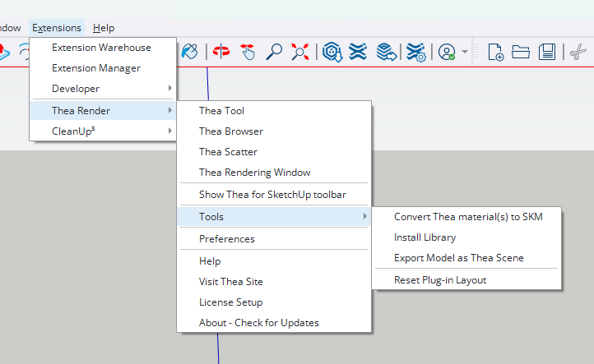
Task: Open the Help menu in menu bar
Action: (x=104, y=28)
